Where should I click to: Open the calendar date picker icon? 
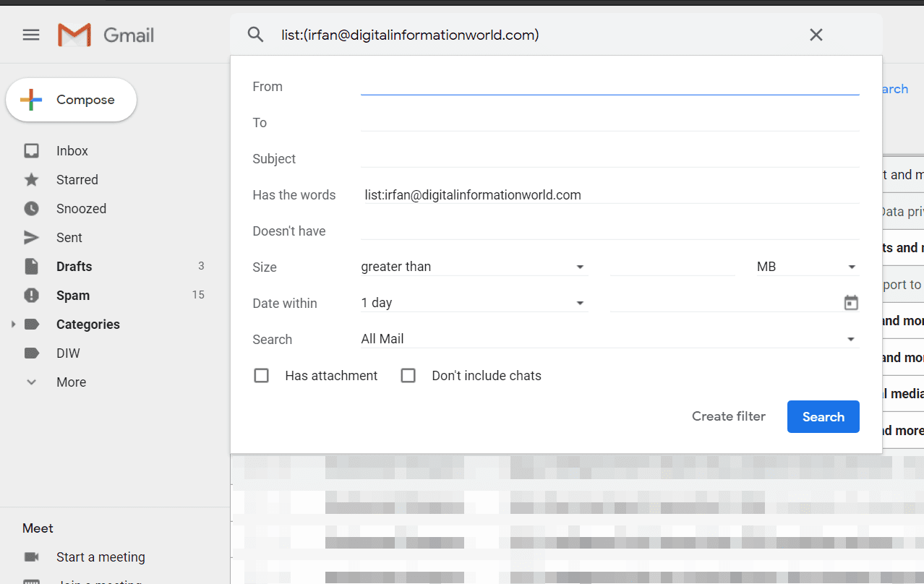point(851,303)
